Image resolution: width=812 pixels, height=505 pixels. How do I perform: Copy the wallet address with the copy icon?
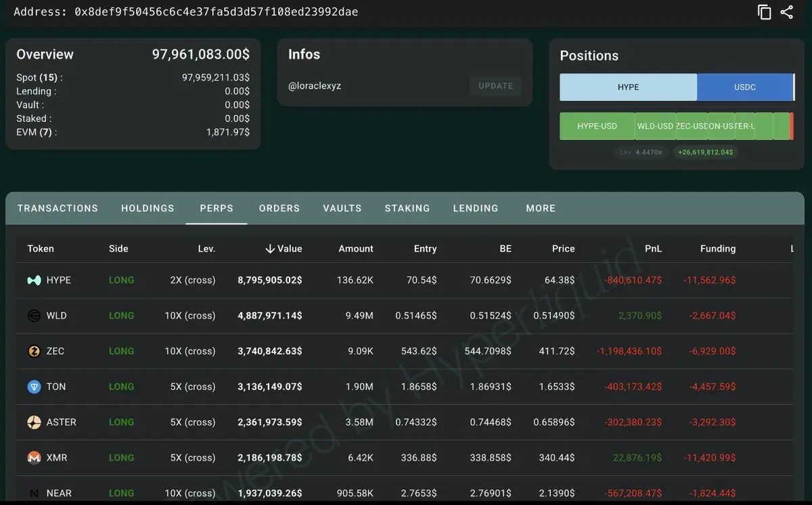(x=765, y=12)
